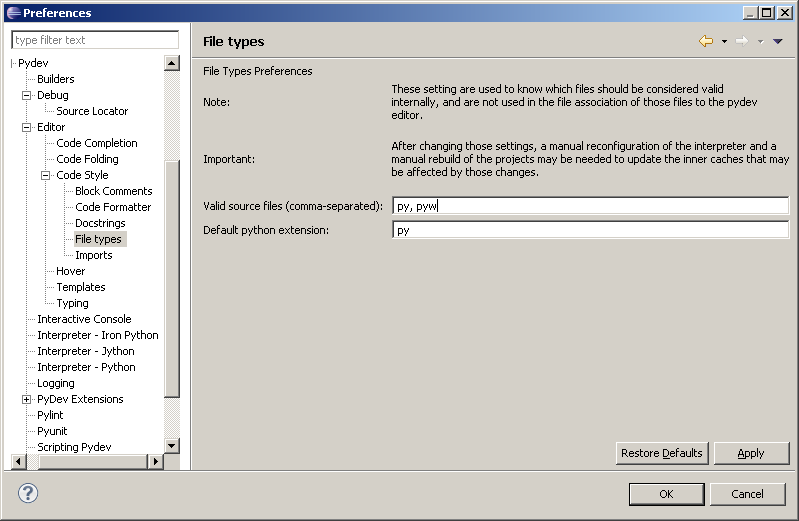The width and height of the screenshot is (799, 521).
Task: Select the Debug tree item
Action: [x=52, y=95]
